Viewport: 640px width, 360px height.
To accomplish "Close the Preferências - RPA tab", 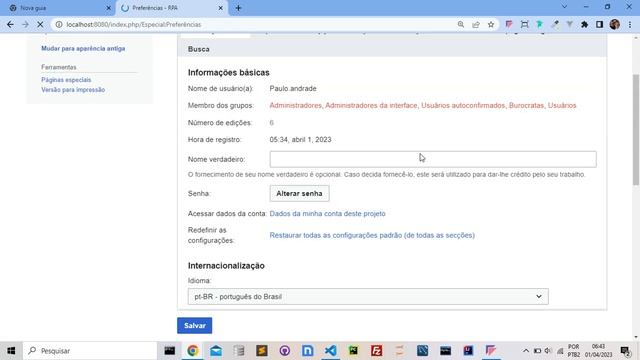I will (220, 8).
